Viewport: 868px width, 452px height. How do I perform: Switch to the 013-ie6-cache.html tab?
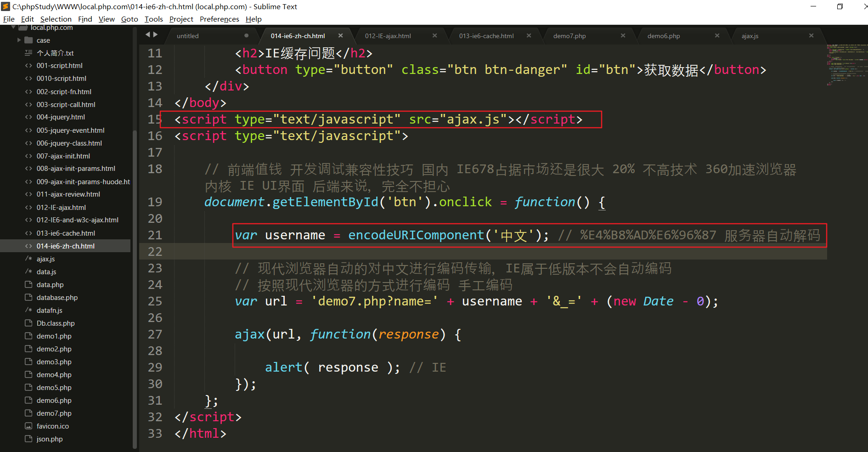tap(486, 36)
